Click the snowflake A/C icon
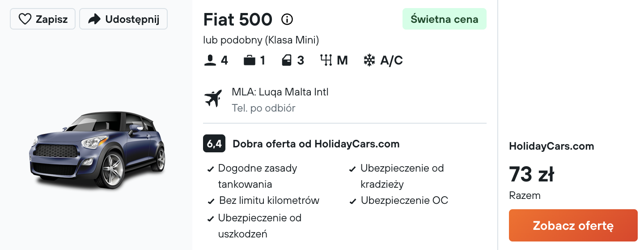The height and width of the screenshot is (250, 644). tap(369, 60)
